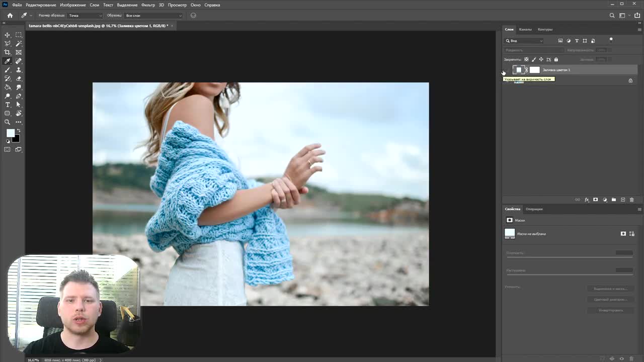Activate the Crop tool
The width and height of the screenshot is (644, 362).
[x=8, y=52]
